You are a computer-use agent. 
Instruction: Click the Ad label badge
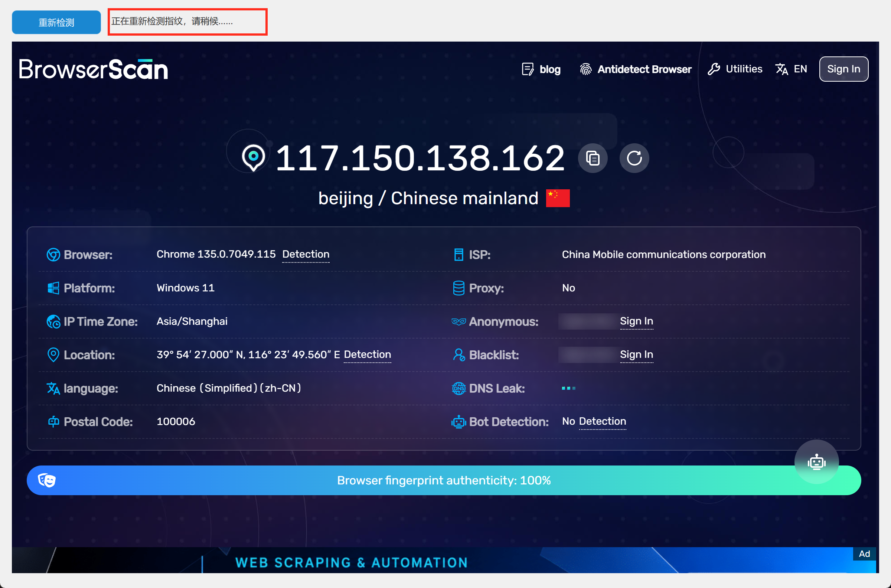point(864,554)
